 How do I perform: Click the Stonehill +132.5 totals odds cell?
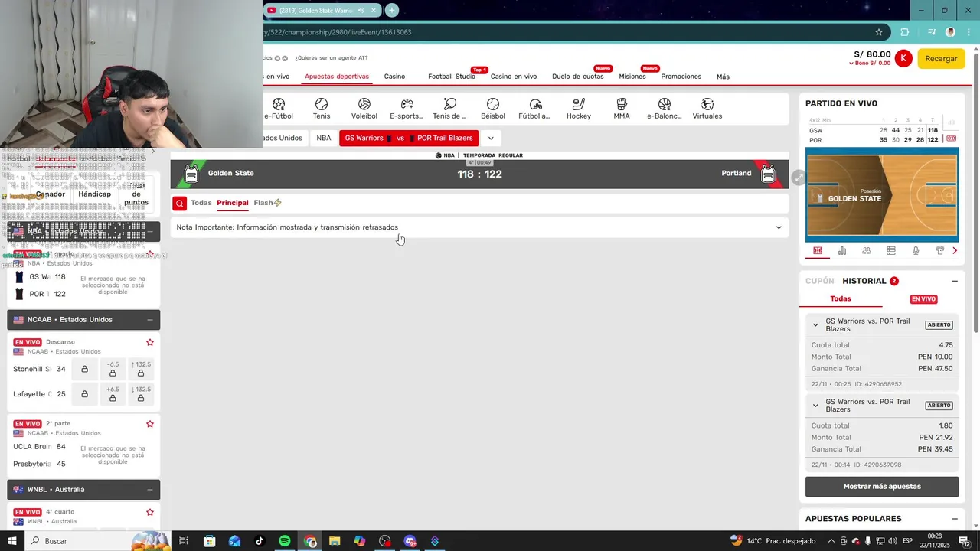point(141,369)
